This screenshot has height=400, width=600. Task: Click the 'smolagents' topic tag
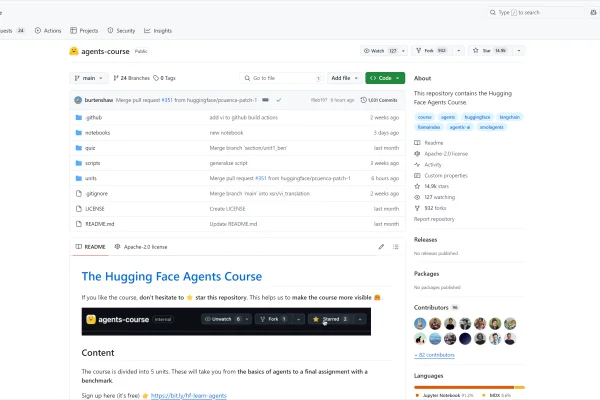click(x=491, y=127)
